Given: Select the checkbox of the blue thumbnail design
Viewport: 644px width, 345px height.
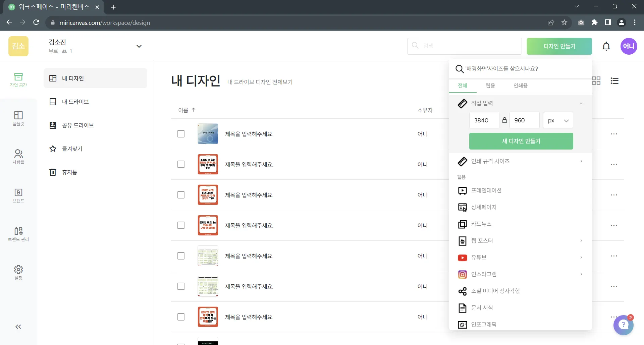Looking at the screenshot, I should 181,134.
